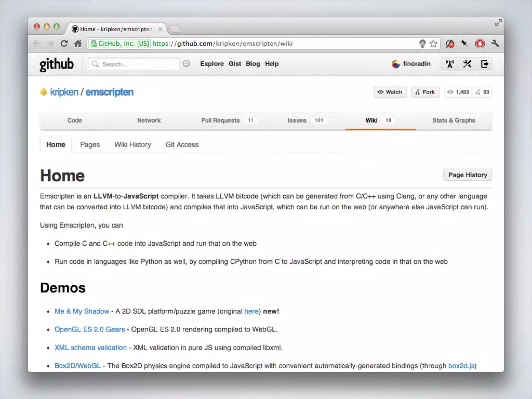
Task: Close the emscripten browser tab
Action: tap(160, 29)
